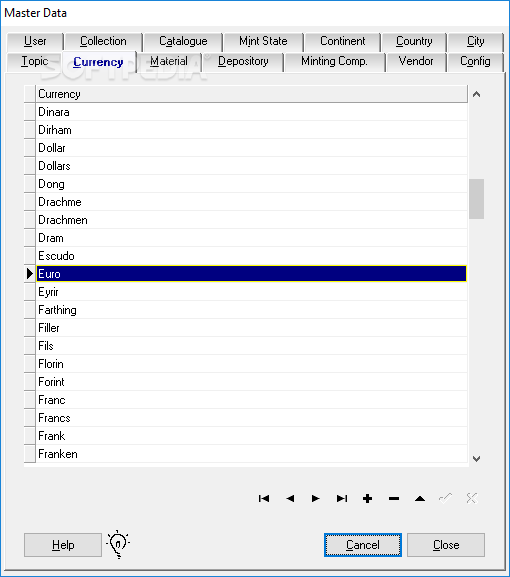
Task: Delete currency with minus icon
Action: [394, 499]
